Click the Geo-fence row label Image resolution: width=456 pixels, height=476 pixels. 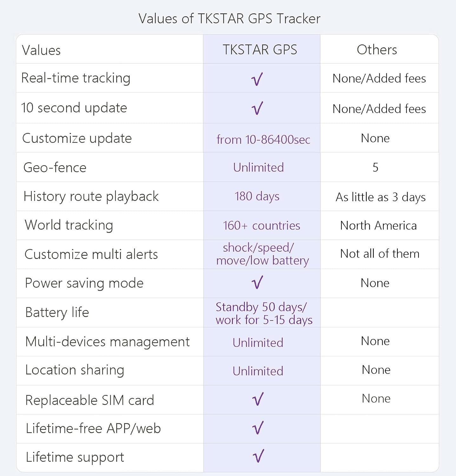[x=55, y=168]
